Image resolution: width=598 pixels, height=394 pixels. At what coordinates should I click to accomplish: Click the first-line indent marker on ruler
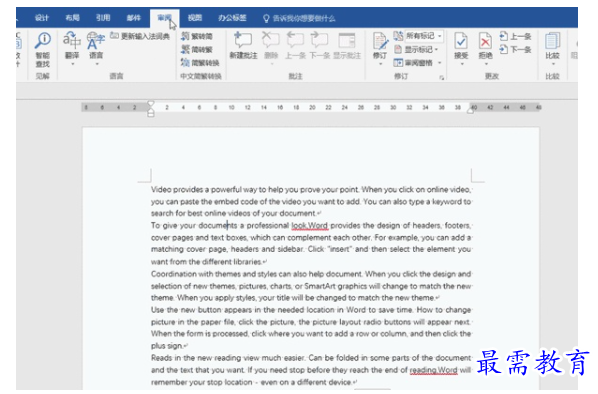point(151,103)
